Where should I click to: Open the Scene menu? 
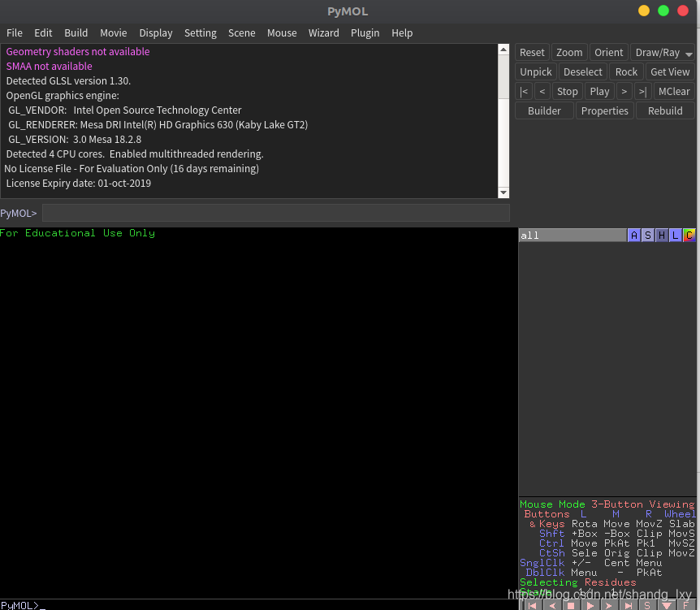point(241,33)
